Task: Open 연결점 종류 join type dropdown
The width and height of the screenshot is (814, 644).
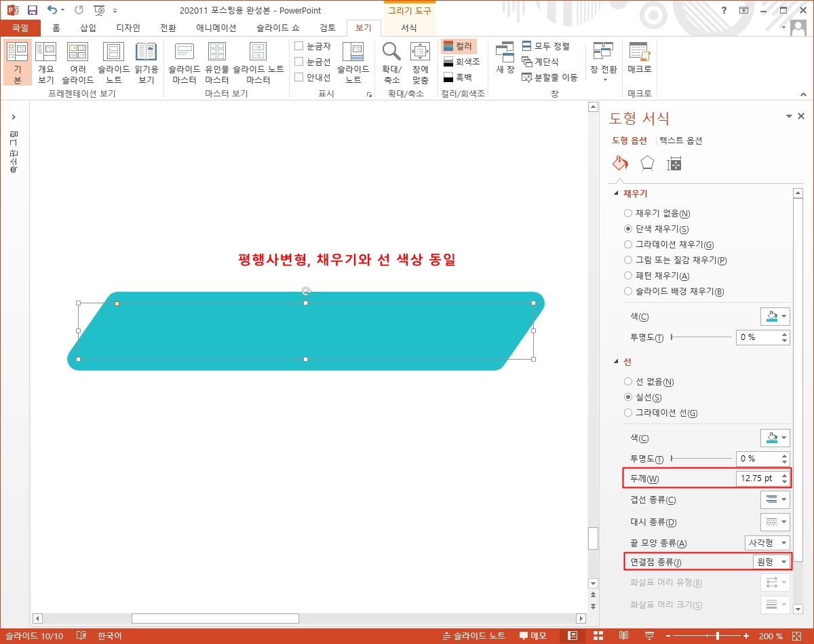Action: point(772,562)
